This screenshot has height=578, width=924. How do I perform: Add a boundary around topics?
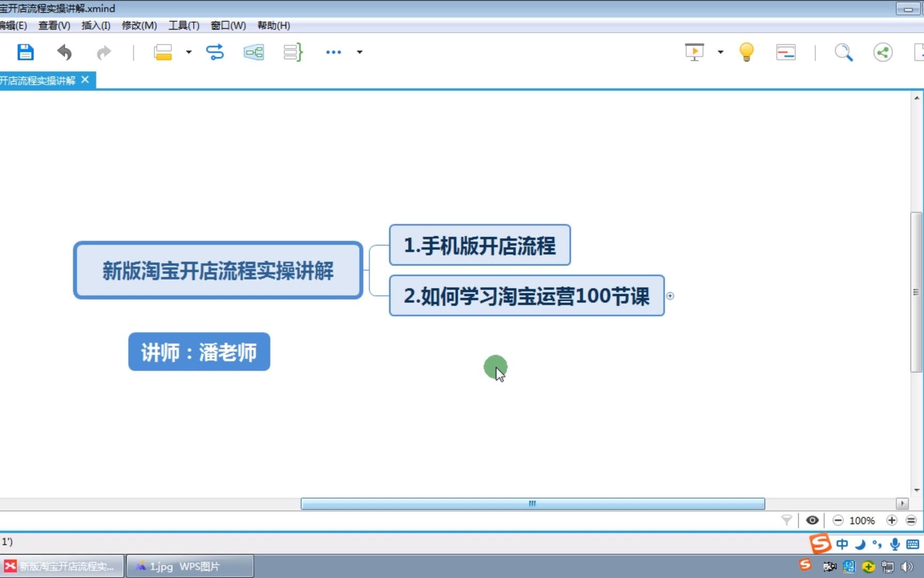[x=254, y=52]
